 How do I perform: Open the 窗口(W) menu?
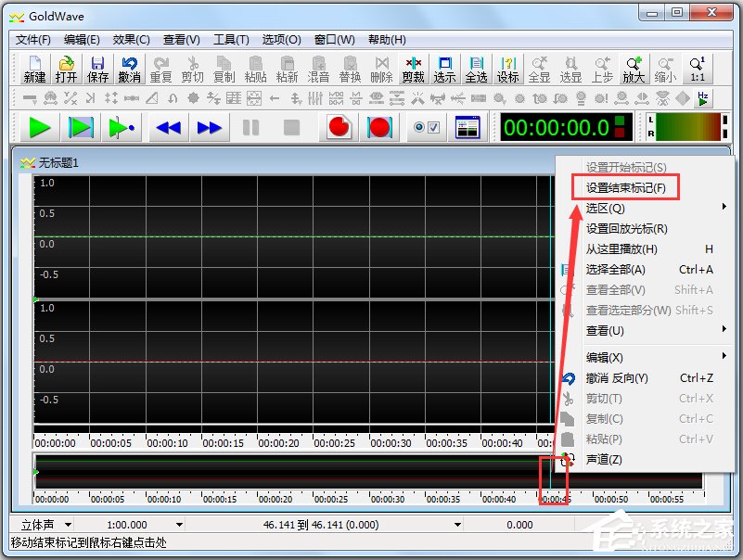(335, 40)
